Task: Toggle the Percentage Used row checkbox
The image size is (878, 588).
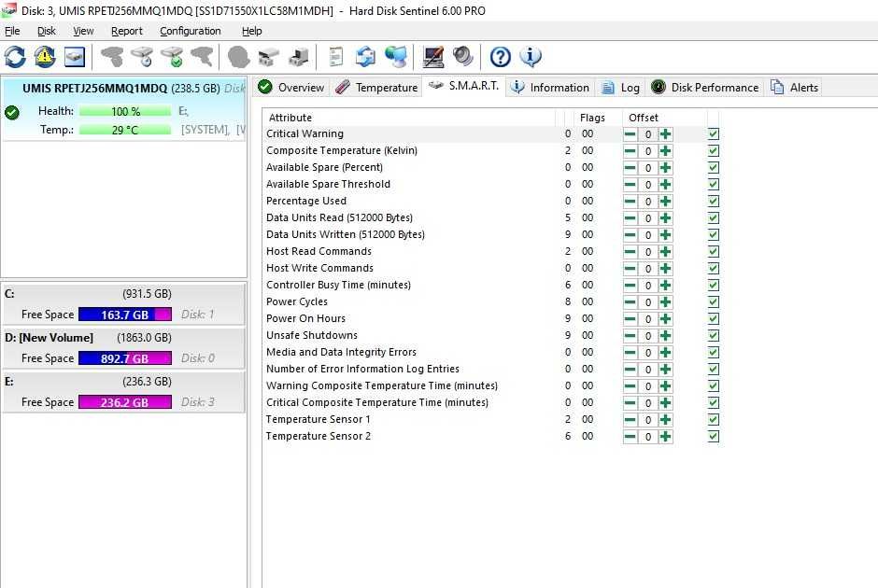Action: (714, 202)
